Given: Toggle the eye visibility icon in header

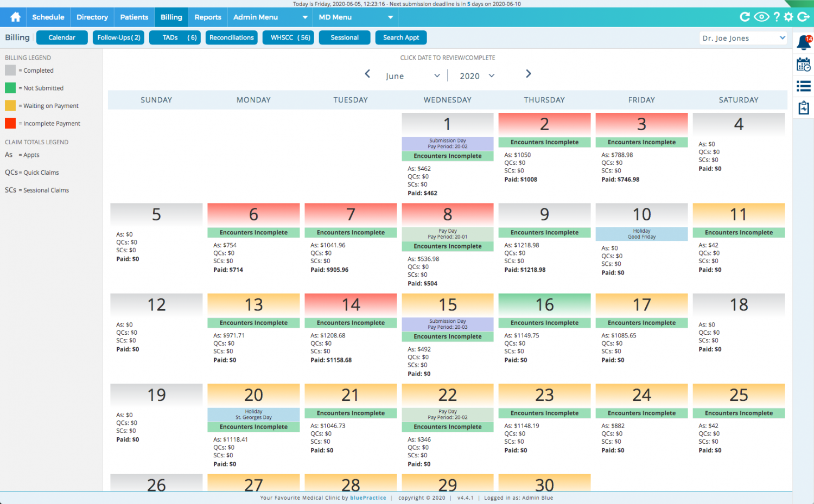Looking at the screenshot, I should point(761,17).
